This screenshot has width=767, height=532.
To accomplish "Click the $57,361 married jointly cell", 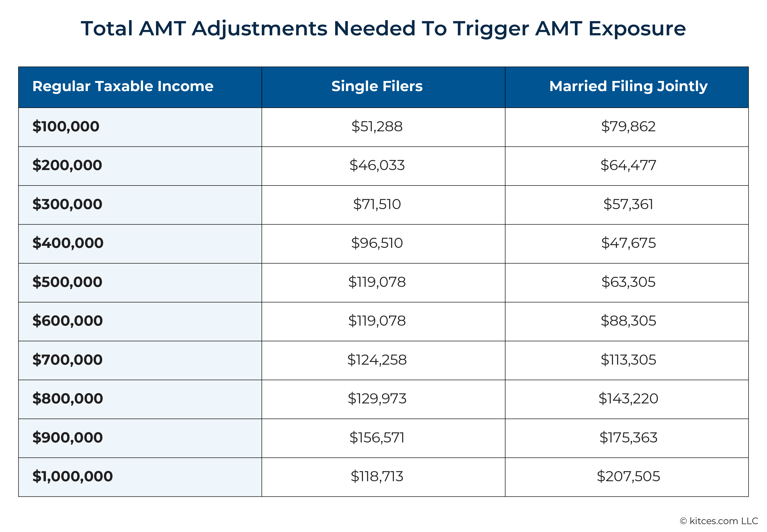I will point(627,205).
